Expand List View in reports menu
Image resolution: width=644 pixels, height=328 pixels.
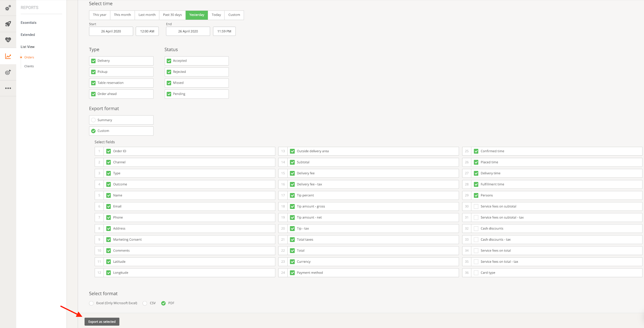[28, 47]
